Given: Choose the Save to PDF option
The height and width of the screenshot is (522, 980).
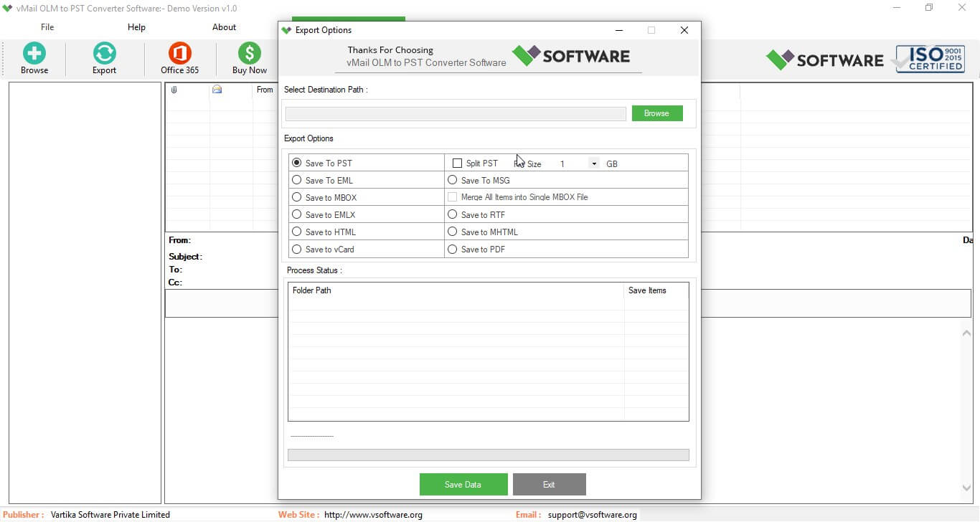Looking at the screenshot, I should 453,250.
